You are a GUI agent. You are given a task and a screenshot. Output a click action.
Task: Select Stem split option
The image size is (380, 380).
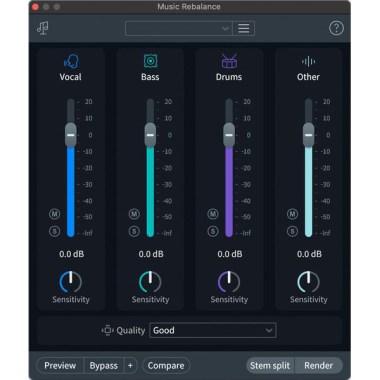click(x=270, y=366)
